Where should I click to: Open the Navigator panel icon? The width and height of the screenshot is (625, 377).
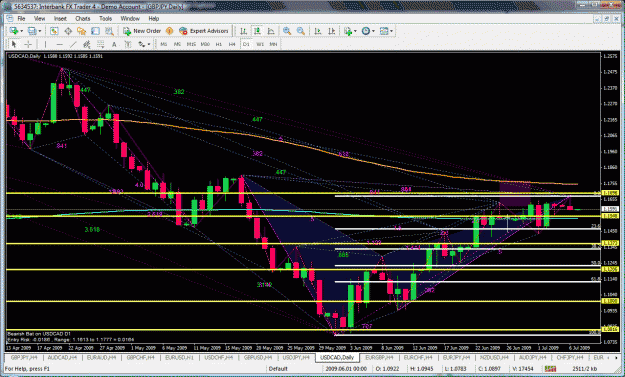(82, 31)
